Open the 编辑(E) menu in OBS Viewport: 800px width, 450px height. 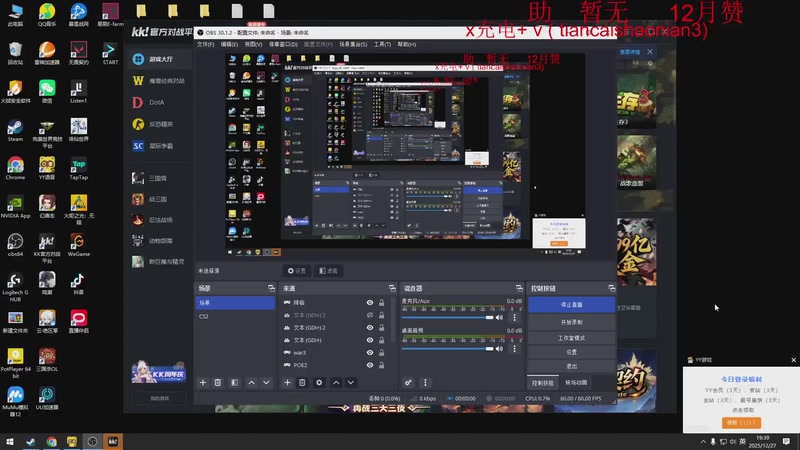pos(229,44)
